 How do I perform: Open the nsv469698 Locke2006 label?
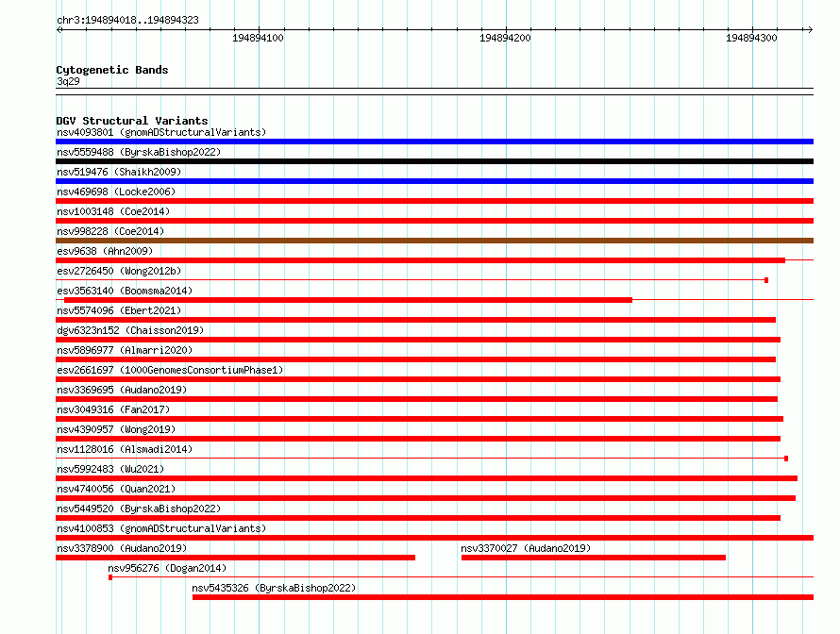116,192
